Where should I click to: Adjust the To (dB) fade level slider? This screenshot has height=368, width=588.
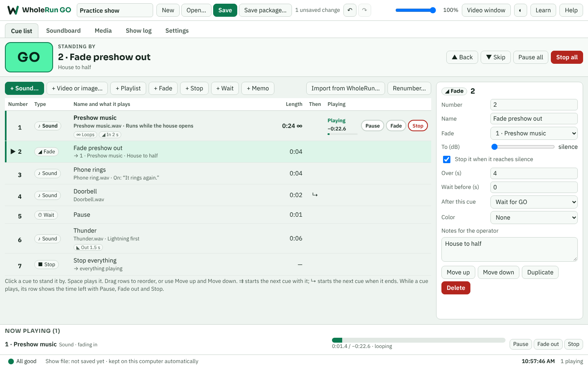(x=523, y=147)
